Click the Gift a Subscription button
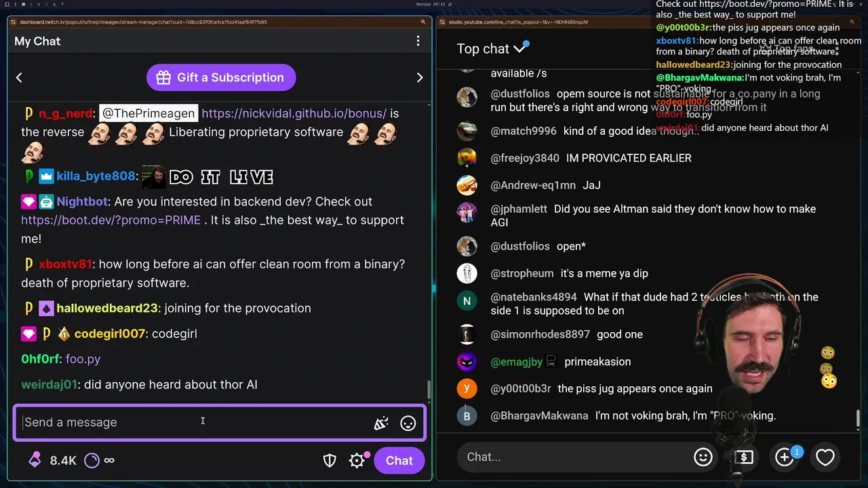This screenshot has height=488, width=868. tap(221, 77)
